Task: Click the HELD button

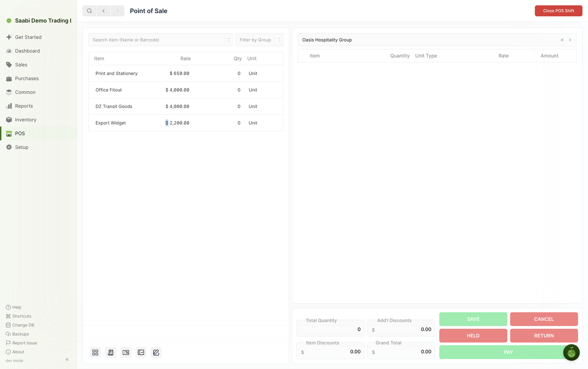Action: click(473, 335)
